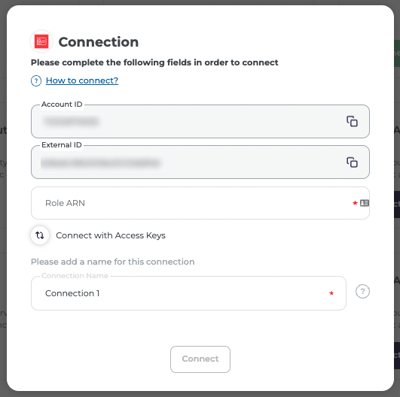Image resolution: width=400 pixels, height=397 pixels.
Task: Click the Connection dialog heading
Action: pyautogui.click(x=98, y=42)
